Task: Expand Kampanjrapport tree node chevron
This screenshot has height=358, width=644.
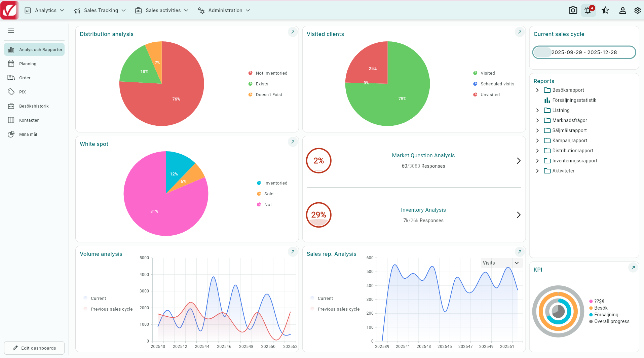Action: tap(537, 141)
